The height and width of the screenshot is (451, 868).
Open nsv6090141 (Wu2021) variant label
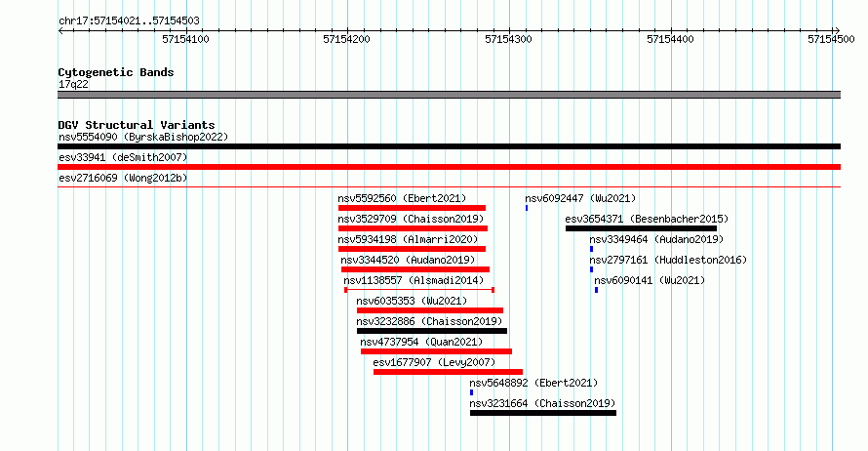(x=650, y=280)
